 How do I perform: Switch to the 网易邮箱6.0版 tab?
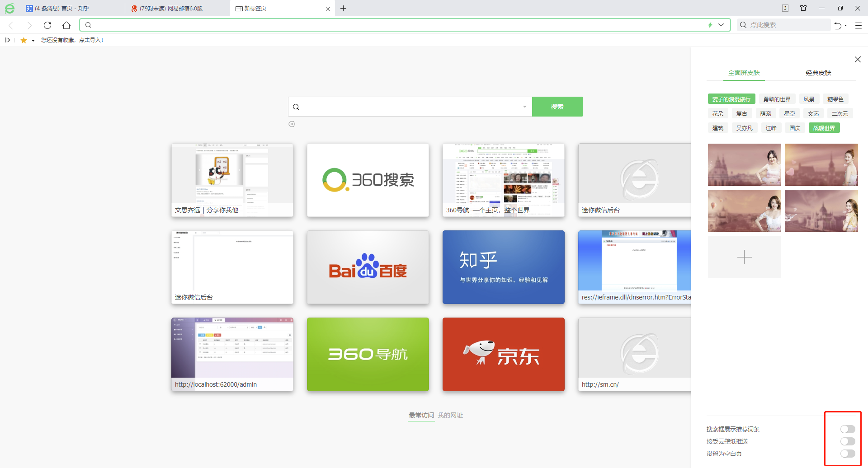coord(177,8)
